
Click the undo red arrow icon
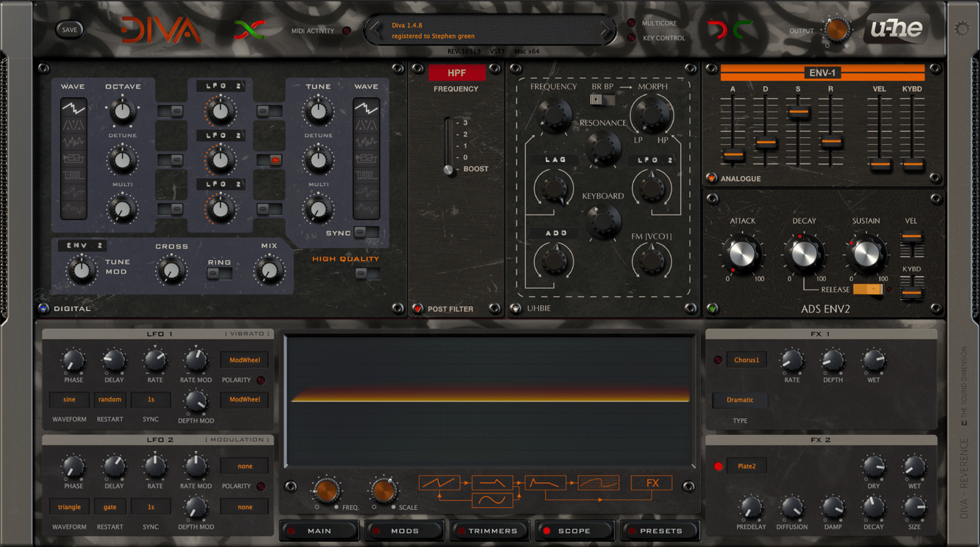coord(717,29)
